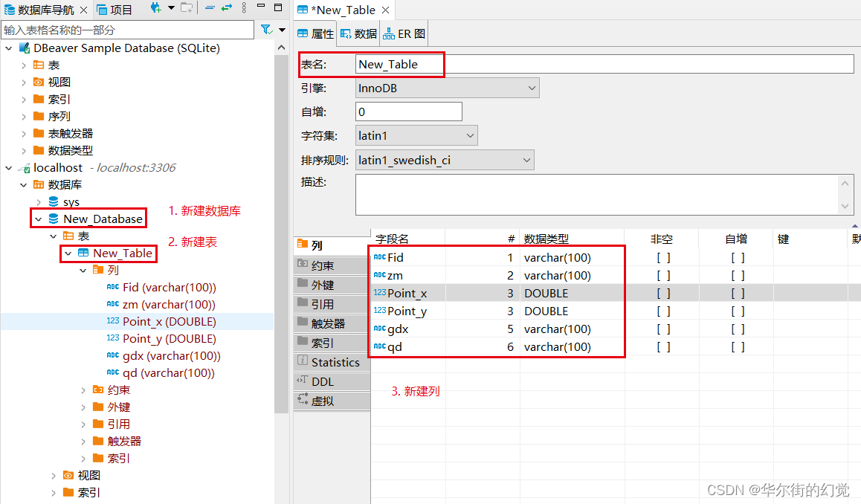Close the 数据库导航 tab
This screenshot has height=504, width=861.
coord(83,10)
